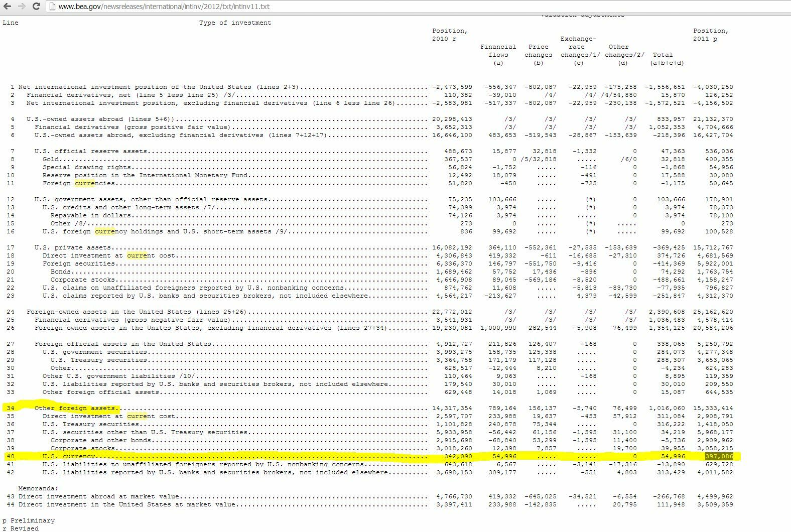Screen dimensions: 791x532
Task: Click 'Total (a+b+c+d)' column header
Action: tap(667, 59)
